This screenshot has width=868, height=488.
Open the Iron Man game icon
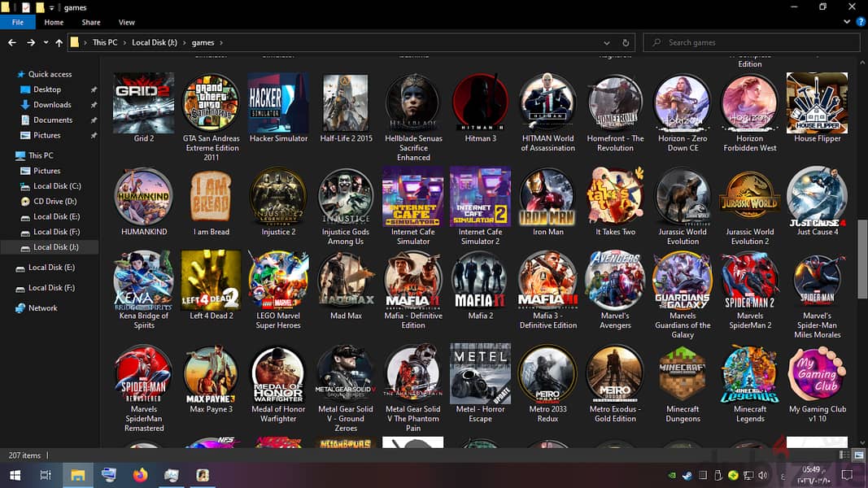pos(548,196)
